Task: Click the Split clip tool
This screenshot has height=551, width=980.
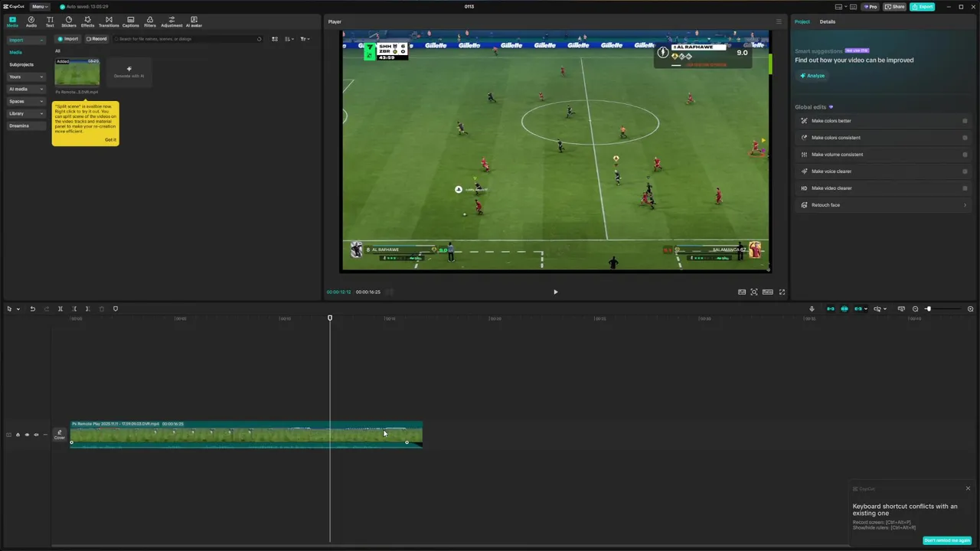Action: pyautogui.click(x=60, y=308)
